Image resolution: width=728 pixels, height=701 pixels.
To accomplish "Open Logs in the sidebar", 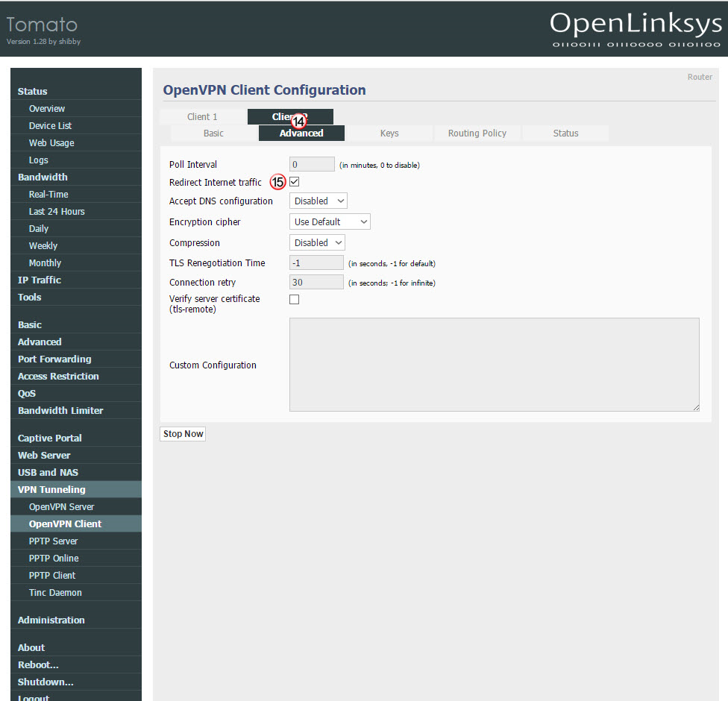I will pos(76,160).
